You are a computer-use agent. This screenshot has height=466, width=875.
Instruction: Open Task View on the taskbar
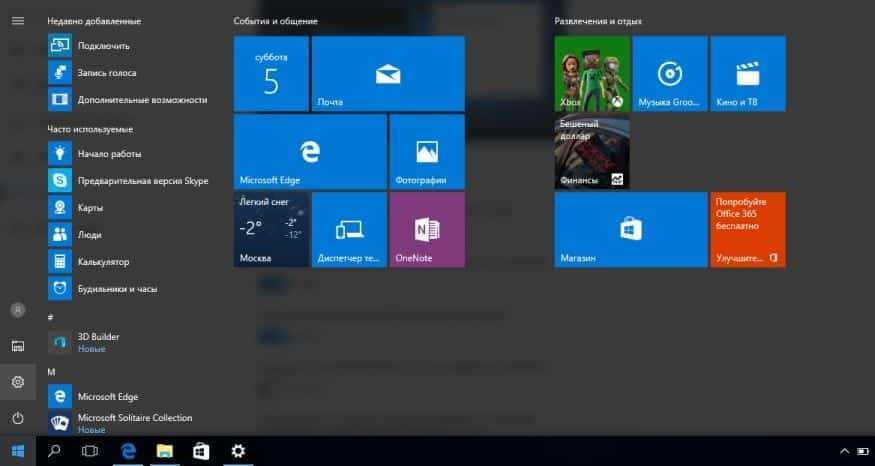pyautogui.click(x=90, y=451)
